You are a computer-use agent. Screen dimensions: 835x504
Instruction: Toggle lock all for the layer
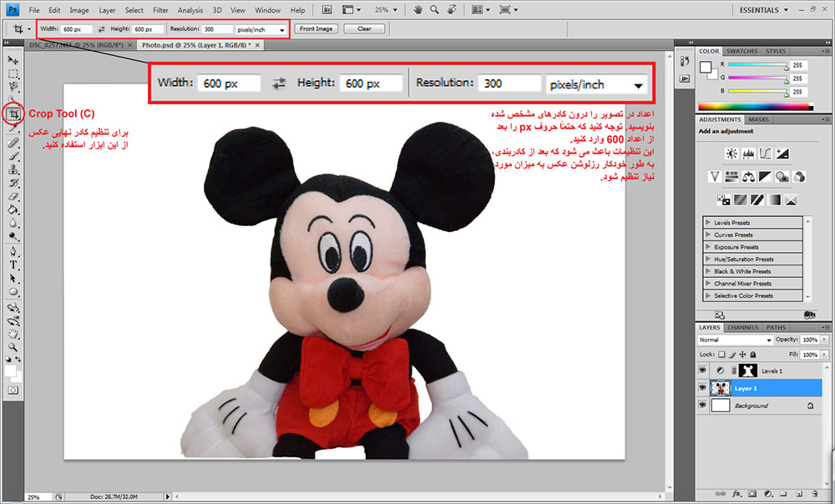point(753,355)
